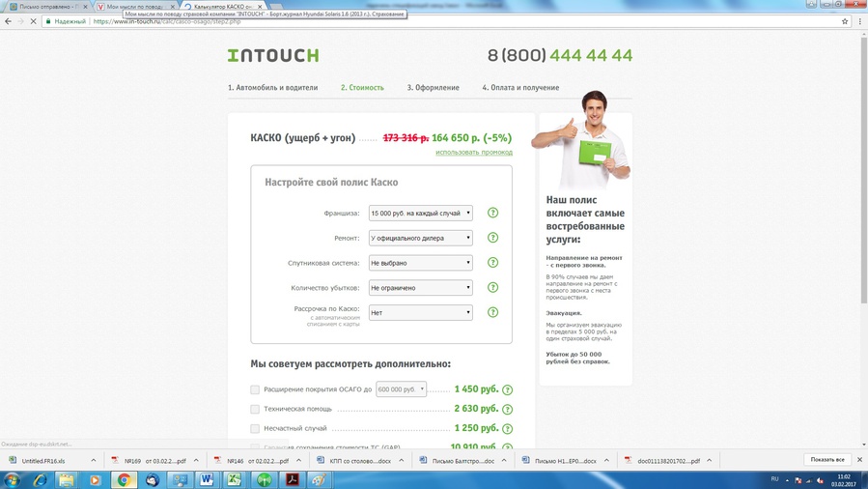Expand options for Untitled.FR16.xls download
868x489 pixels.
coord(93,461)
